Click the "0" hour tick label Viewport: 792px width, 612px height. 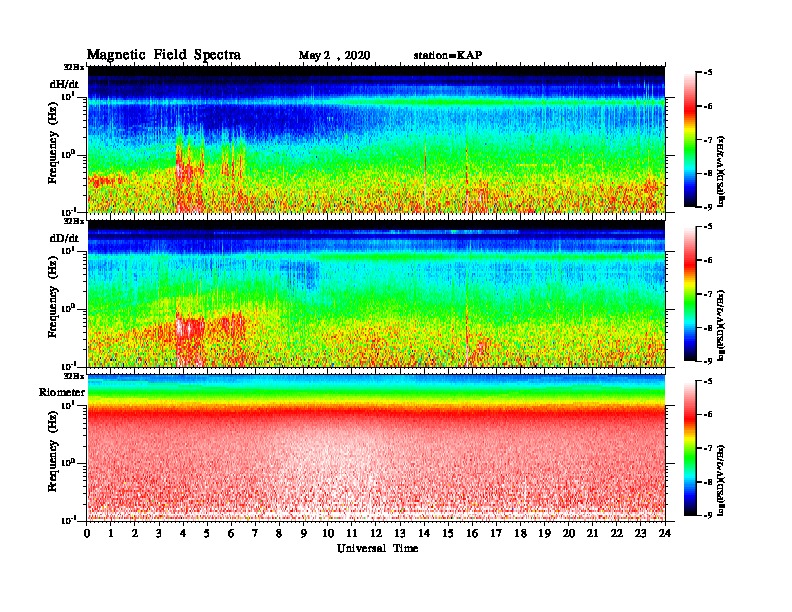[x=87, y=534]
